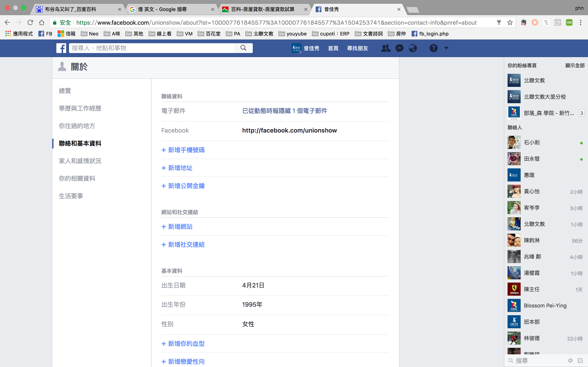This screenshot has width=588, height=367.
Task: Click new message compose icon in chat
Action: (x=580, y=360)
